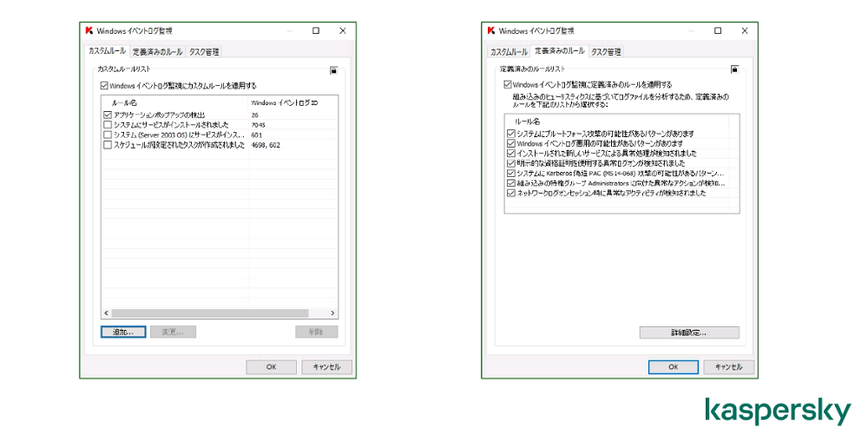The image size is (868, 434).
Task: Select 定義済みのルール tab in the right window
Action: point(559,51)
